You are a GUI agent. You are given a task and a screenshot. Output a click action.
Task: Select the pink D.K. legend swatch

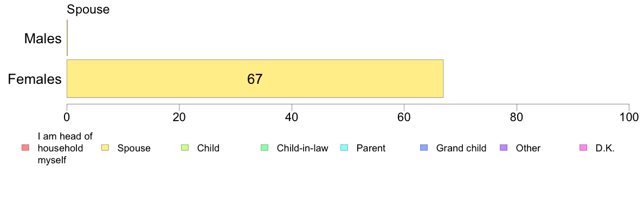point(583,148)
